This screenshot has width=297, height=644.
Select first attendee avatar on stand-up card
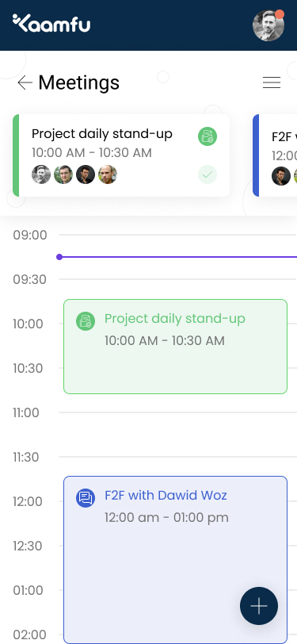[41, 174]
